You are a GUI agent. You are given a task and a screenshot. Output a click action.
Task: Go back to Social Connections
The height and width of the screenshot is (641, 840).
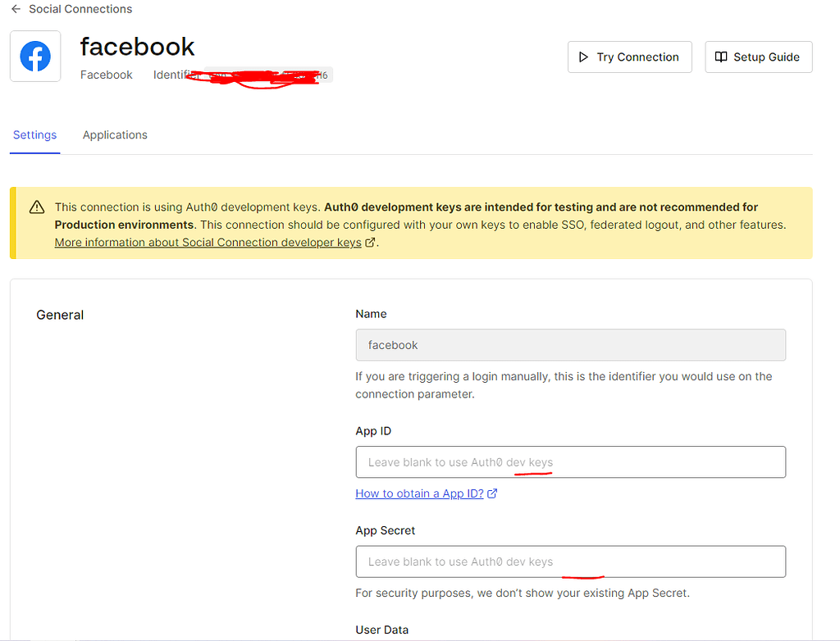[x=80, y=9]
